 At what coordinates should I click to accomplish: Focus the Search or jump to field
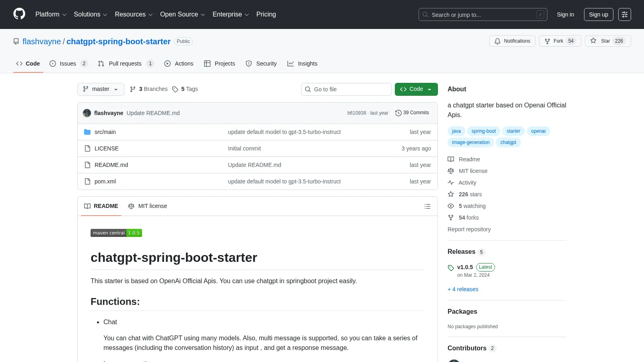pos(483,14)
